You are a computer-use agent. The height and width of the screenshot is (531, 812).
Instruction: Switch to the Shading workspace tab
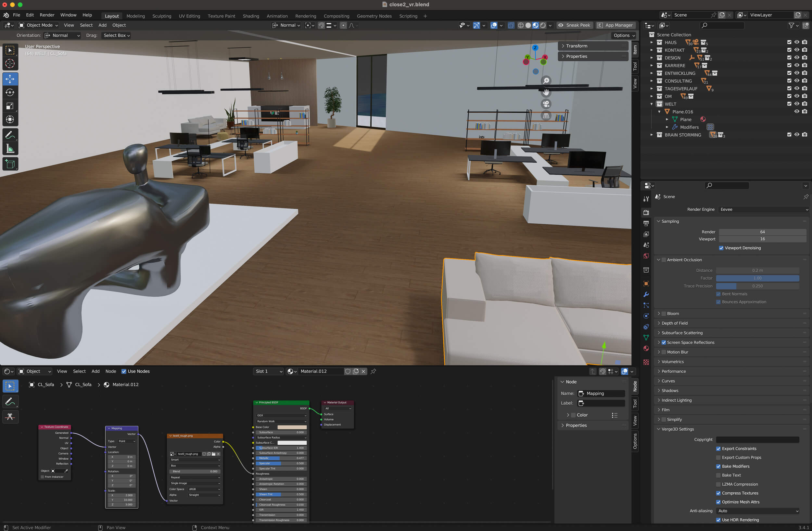tap(250, 16)
